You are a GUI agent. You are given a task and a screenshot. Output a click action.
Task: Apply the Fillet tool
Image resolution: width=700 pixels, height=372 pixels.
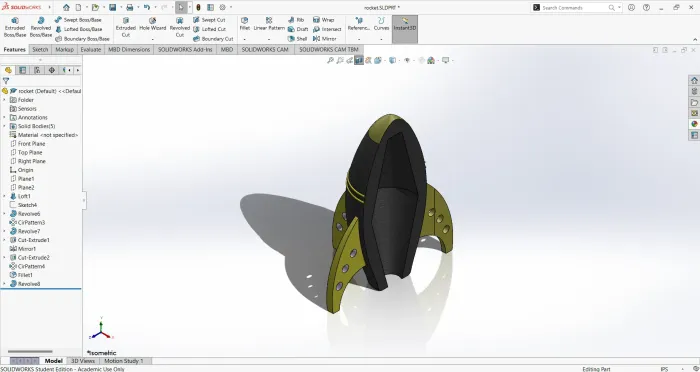pyautogui.click(x=245, y=24)
